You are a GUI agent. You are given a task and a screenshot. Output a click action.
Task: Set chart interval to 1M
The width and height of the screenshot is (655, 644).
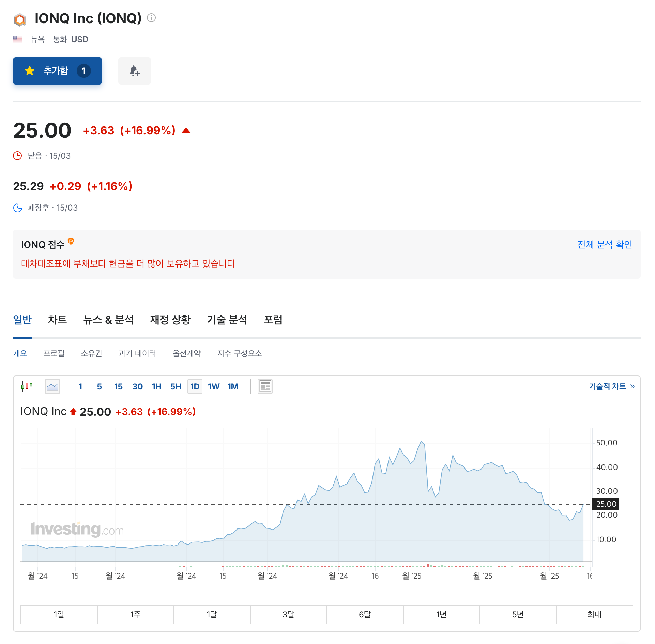pyautogui.click(x=233, y=387)
